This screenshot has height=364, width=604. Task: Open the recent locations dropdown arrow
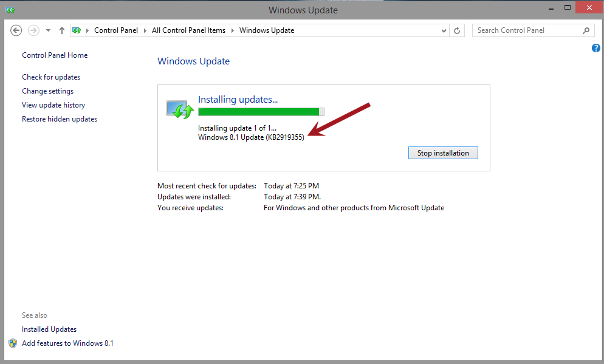(x=48, y=30)
